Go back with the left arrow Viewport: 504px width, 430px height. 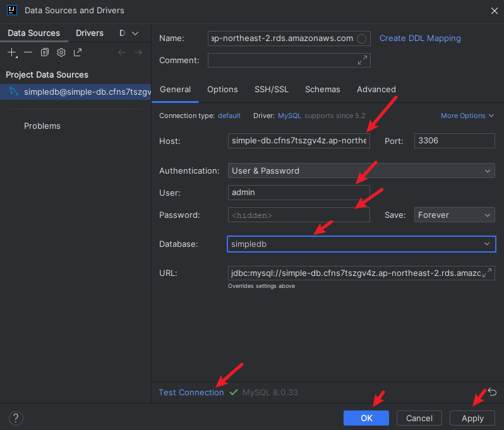click(x=122, y=52)
